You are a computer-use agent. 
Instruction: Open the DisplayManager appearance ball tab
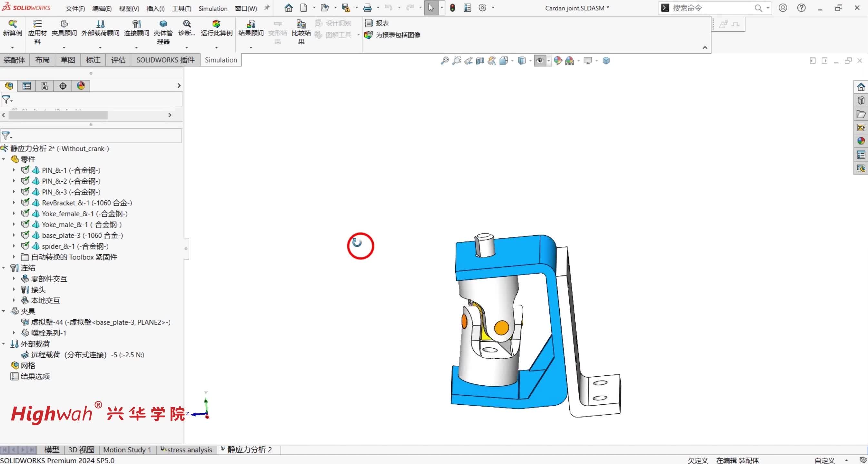pos(81,86)
